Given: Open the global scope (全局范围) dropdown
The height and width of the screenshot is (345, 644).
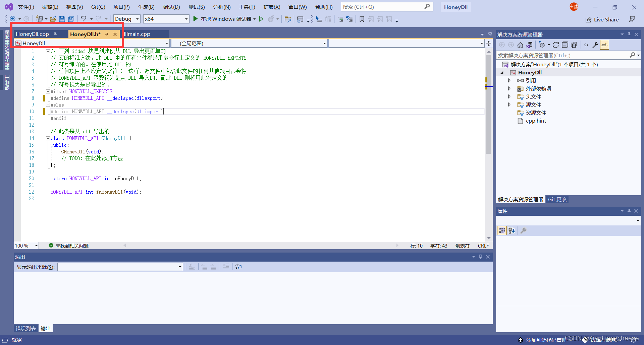Looking at the screenshot, I should point(249,43).
